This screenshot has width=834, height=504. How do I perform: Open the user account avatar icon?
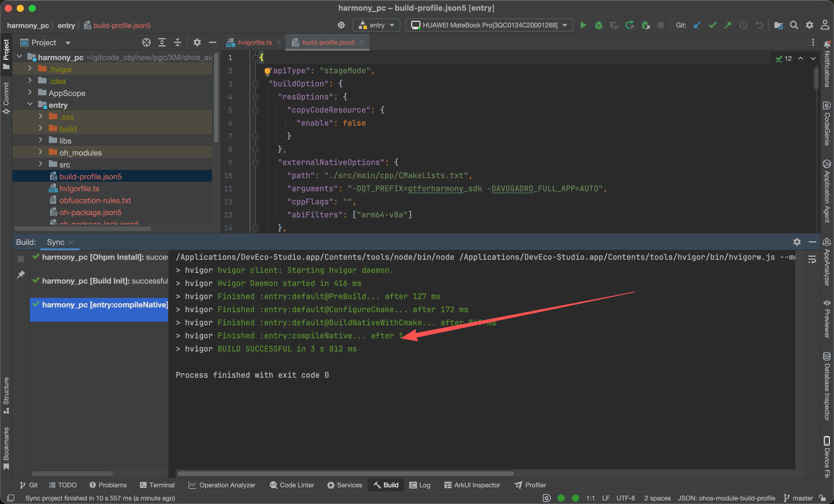coord(825,25)
